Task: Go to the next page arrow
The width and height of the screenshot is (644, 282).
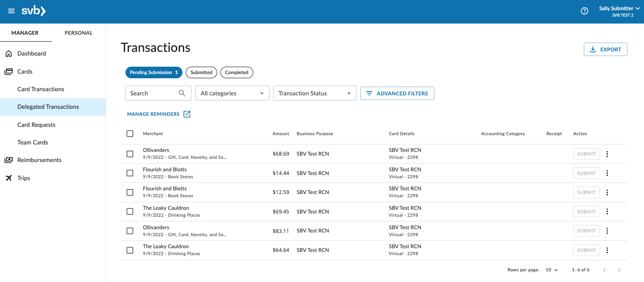Action: (619, 270)
